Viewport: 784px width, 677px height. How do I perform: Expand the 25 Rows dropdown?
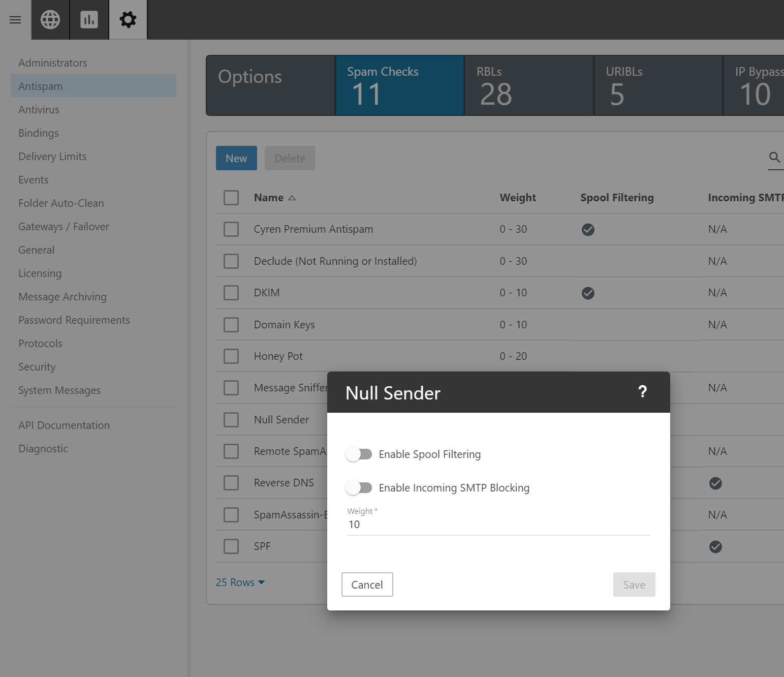pyautogui.click(x=240, y=582)
